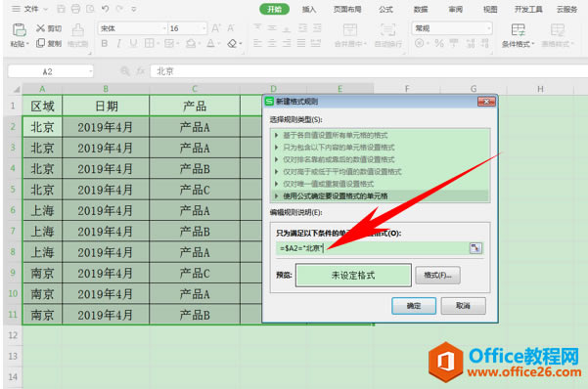Screen dimensions: 588x389
Task: Click the Select All corner of the sheet
Action: coord(16,89)
